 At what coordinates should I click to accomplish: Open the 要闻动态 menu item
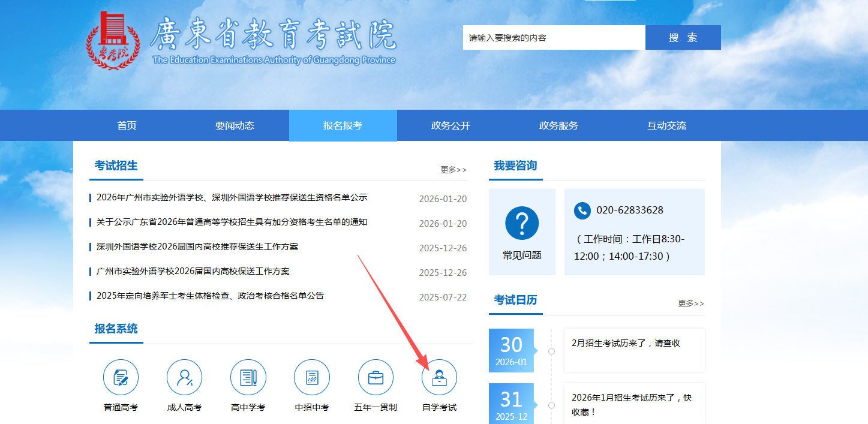[234, 125]
